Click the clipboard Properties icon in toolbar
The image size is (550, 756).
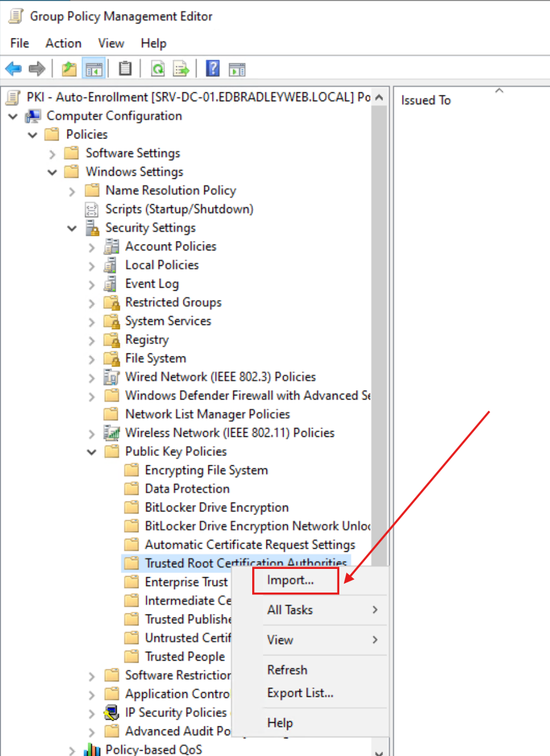point(124,68)
